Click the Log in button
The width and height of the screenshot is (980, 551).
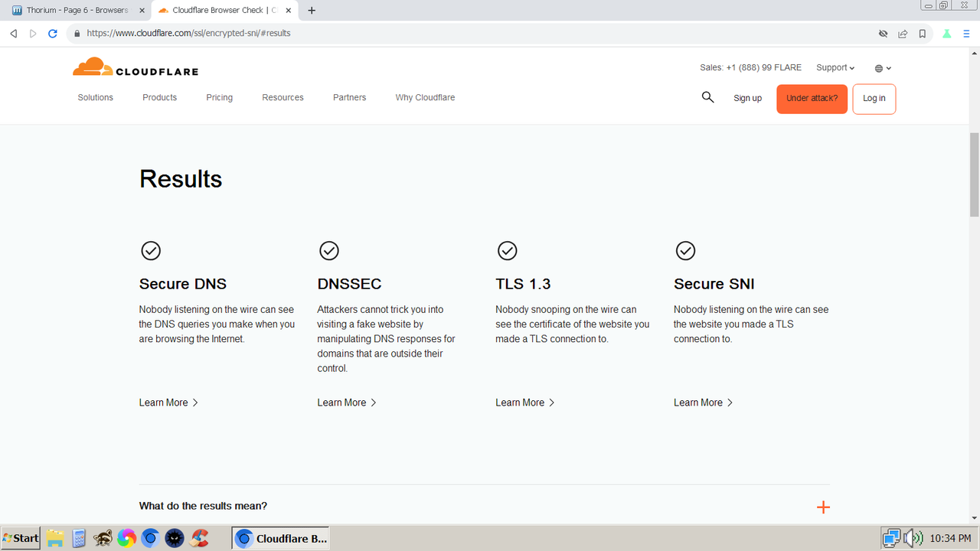874,99
